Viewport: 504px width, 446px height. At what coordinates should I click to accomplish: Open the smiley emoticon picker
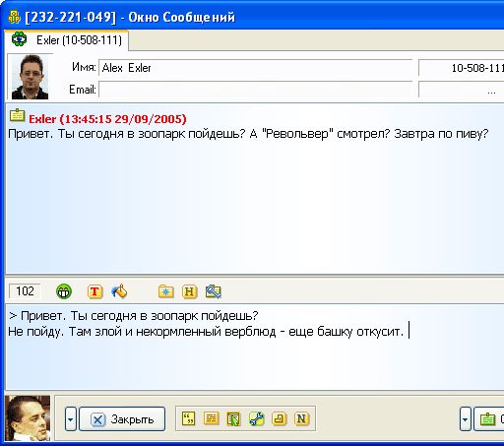point(64,291)
